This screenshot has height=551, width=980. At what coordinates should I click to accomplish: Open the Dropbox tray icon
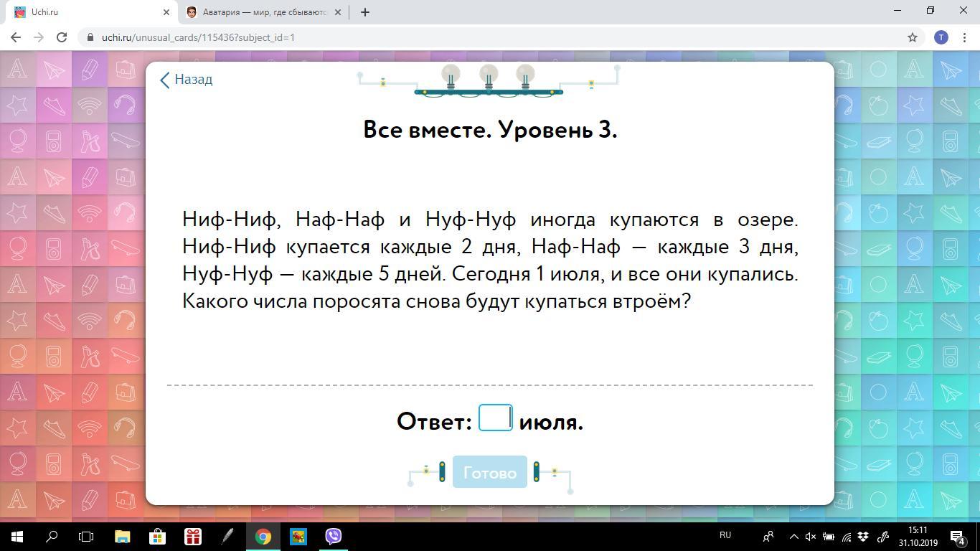864,536
